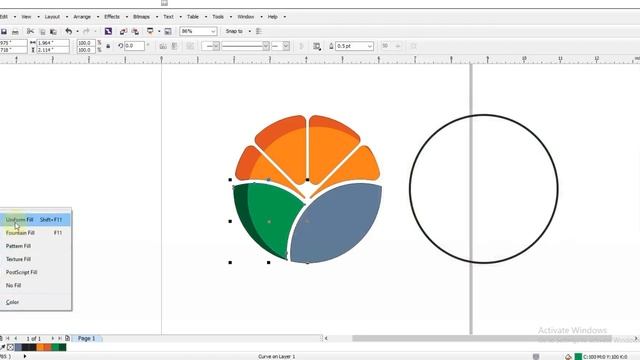The width and height of the screenshot is (640, 360).
Task: Click the Redo arrow icon
Action: 86,31
